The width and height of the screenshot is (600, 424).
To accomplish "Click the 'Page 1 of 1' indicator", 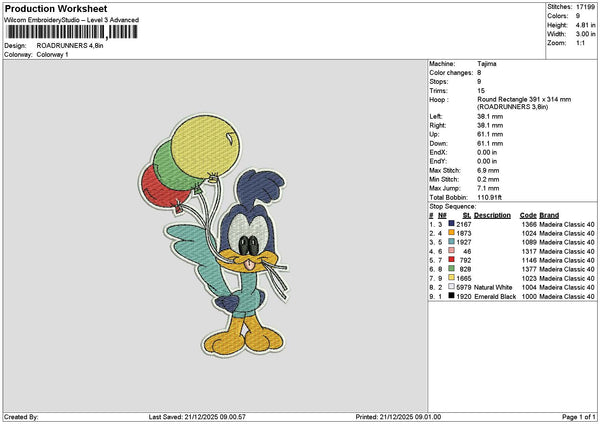I will point(579,417).
